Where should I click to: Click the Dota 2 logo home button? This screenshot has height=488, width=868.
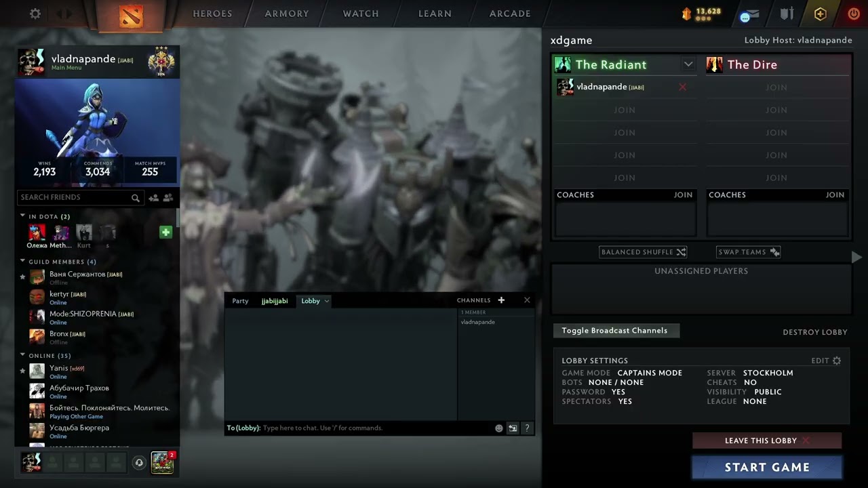(131, 15)
